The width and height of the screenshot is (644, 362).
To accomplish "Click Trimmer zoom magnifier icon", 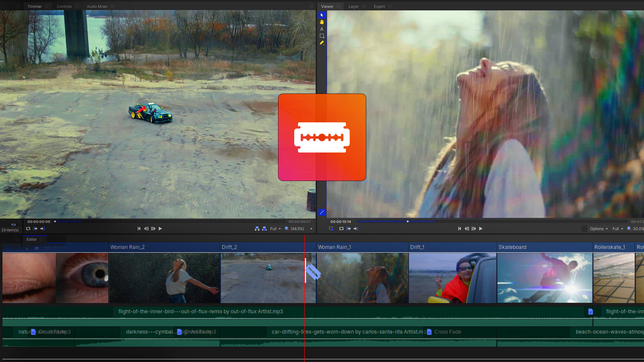I will click(x=287, y=229).
